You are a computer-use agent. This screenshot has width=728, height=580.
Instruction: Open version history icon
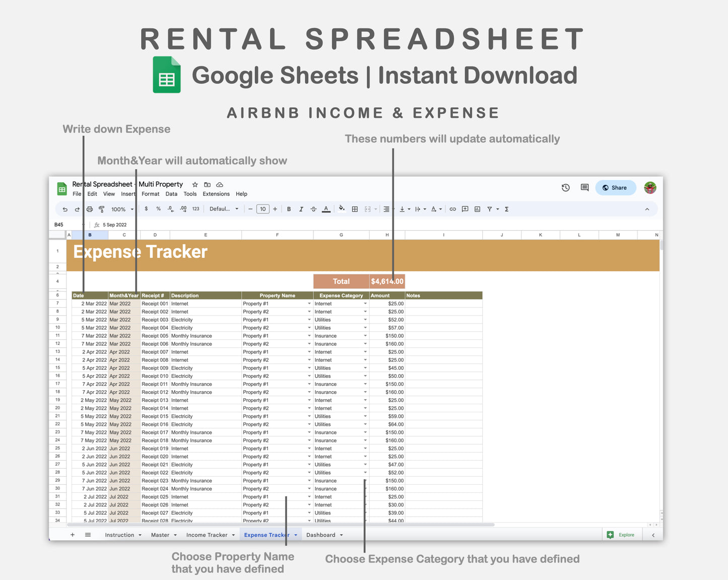(x=565, y=187)
